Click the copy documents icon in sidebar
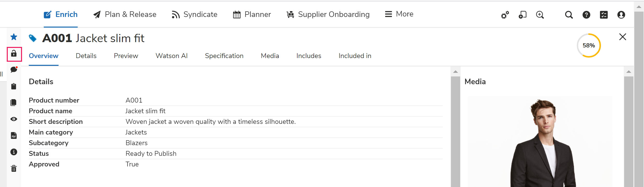The image size is (644, 187). pos(14,103)
